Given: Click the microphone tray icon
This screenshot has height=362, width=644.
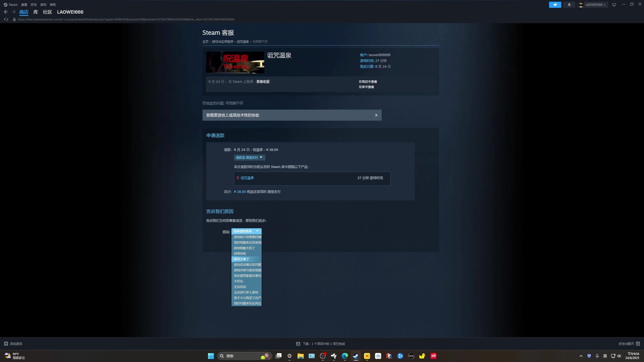Looking at the screenshot, I should coord(597,356).
